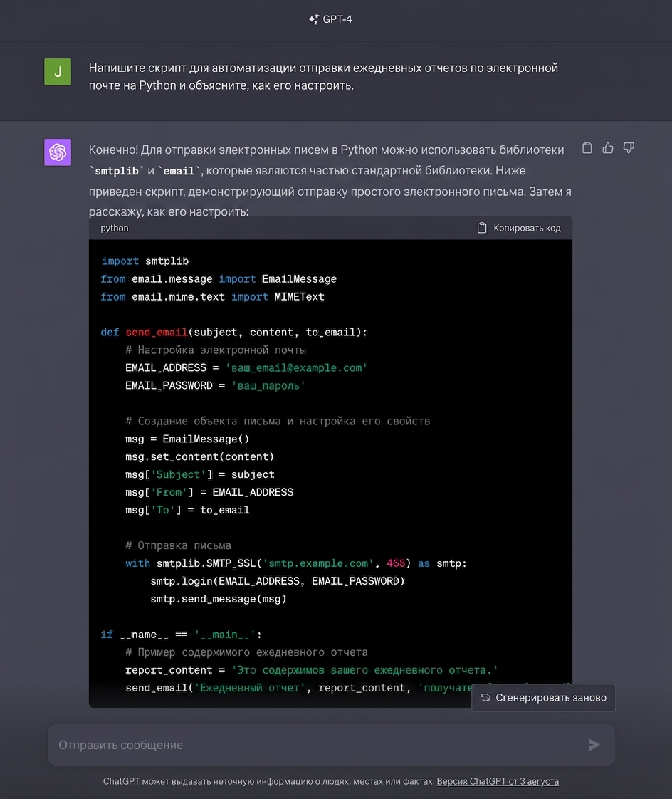
Task: Click the line 'import smtplib'
Action: point(145,261)
